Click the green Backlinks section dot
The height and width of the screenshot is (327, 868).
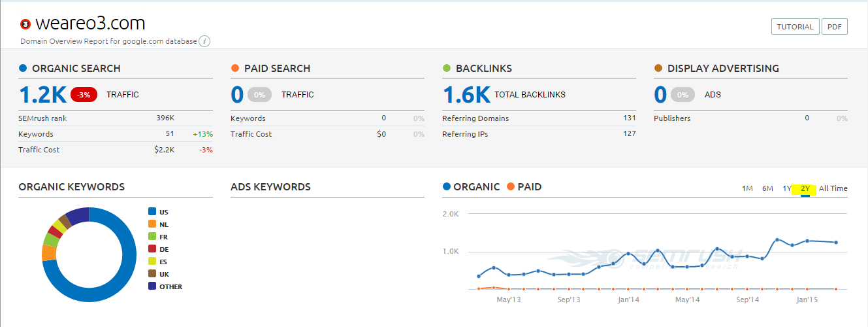pos(447,68)
